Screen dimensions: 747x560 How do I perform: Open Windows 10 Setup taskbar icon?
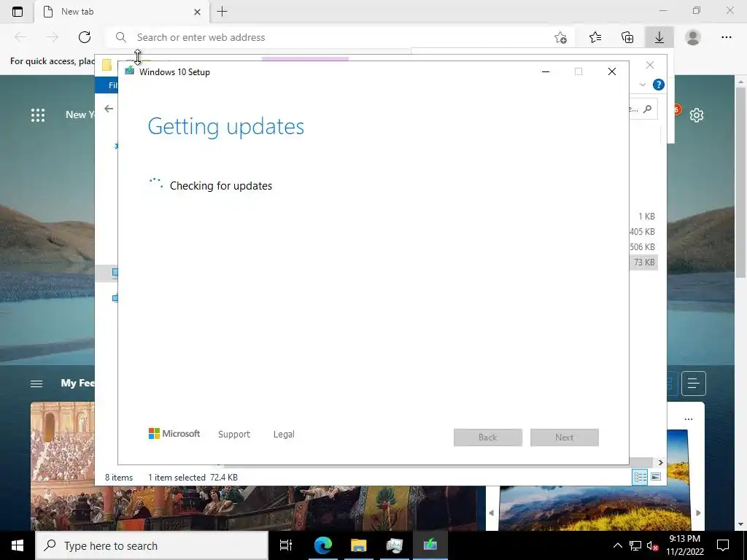[430, 545]
